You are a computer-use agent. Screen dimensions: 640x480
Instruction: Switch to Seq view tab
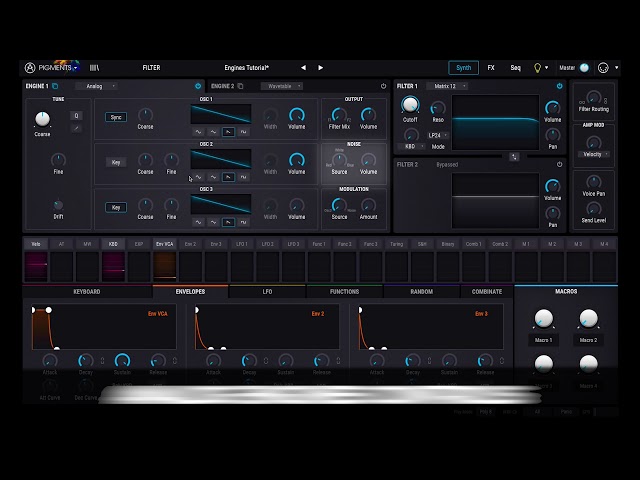[x=516, y=68]
